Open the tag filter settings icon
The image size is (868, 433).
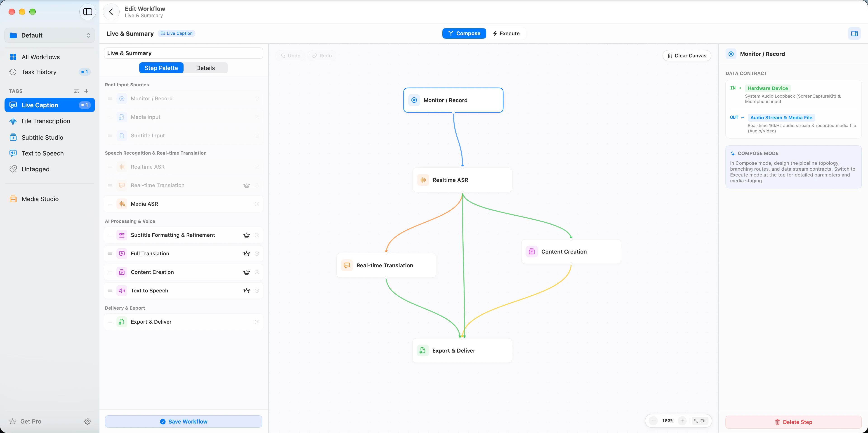(x=76, y=91)
